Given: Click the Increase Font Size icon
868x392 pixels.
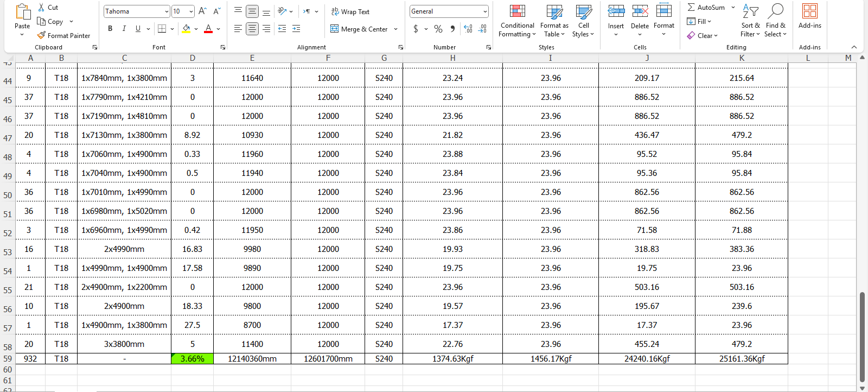Looking at the screenshot, I should [x=202, y=11].
